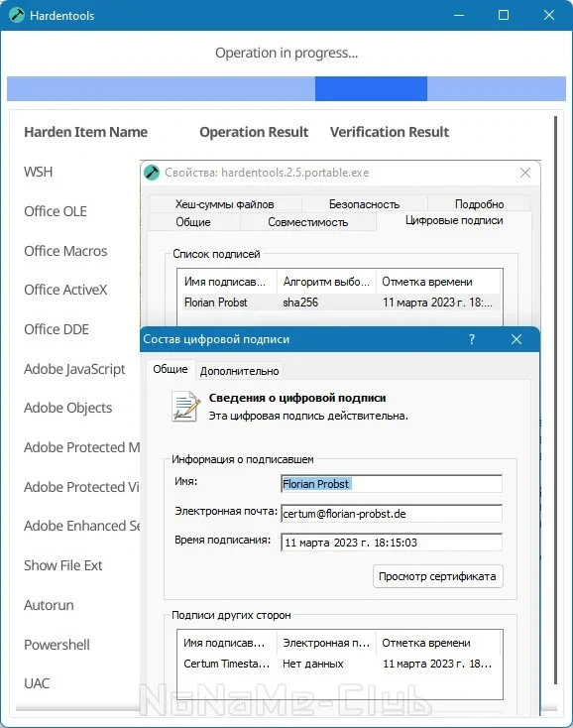Click the Adobe Enhanced Se harden item

pos(81,526)
